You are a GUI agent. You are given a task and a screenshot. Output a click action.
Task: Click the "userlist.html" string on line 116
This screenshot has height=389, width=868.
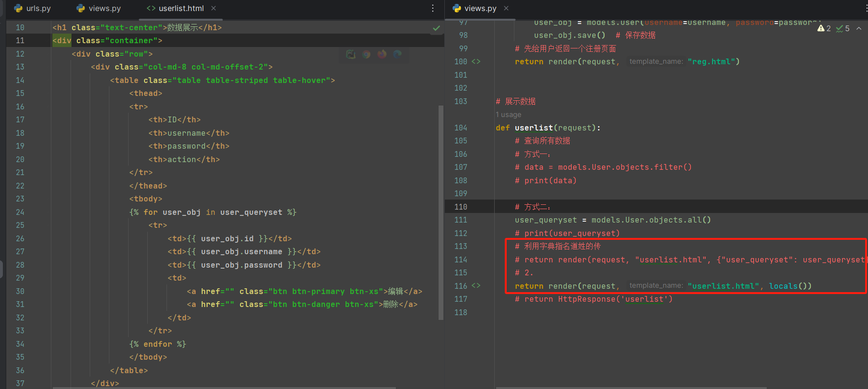[723, 286]
